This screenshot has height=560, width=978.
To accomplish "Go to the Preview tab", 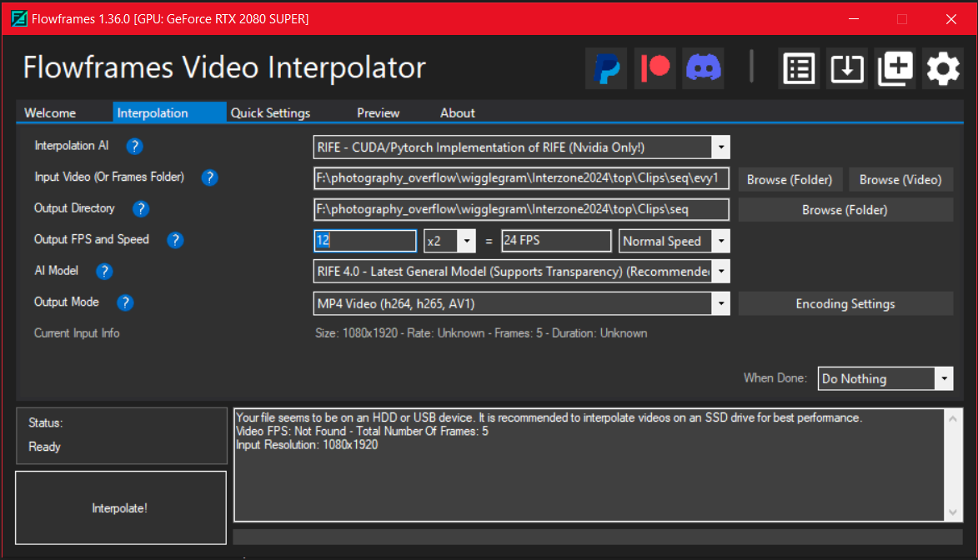I will click(x=378, y=112).
